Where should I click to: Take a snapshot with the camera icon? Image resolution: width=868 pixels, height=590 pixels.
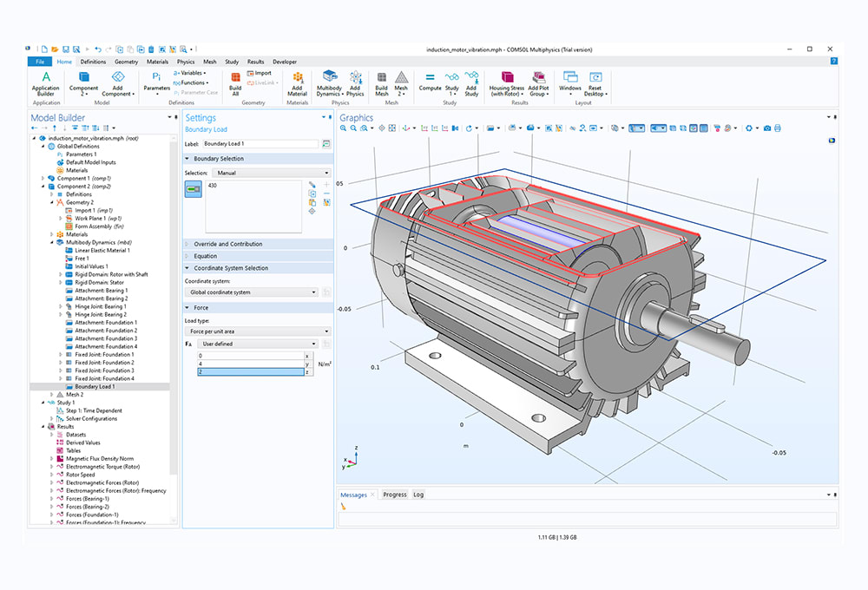click(767, 128)
